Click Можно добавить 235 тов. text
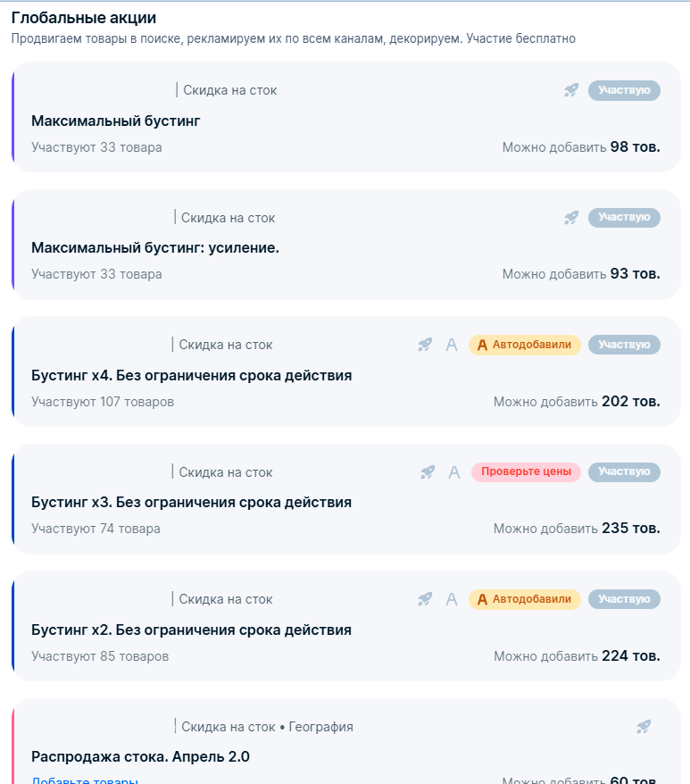Screen dimensions: 690x784 point(577,529)
